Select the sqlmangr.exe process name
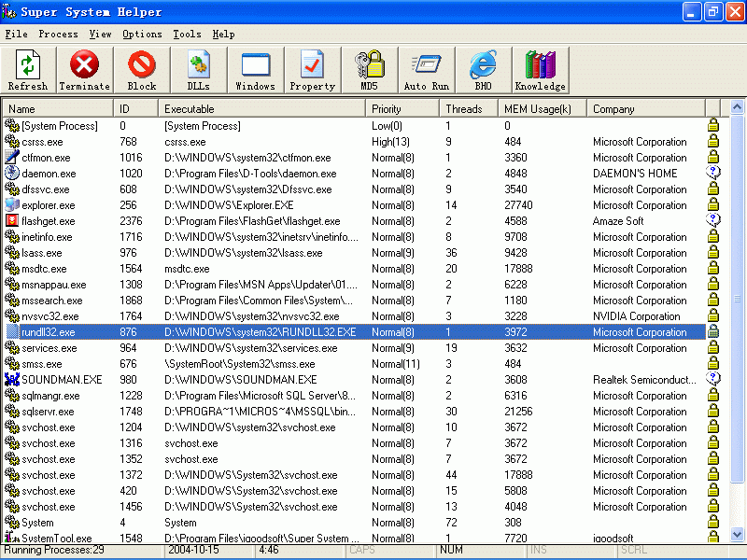747x560 pixels. 50,395
